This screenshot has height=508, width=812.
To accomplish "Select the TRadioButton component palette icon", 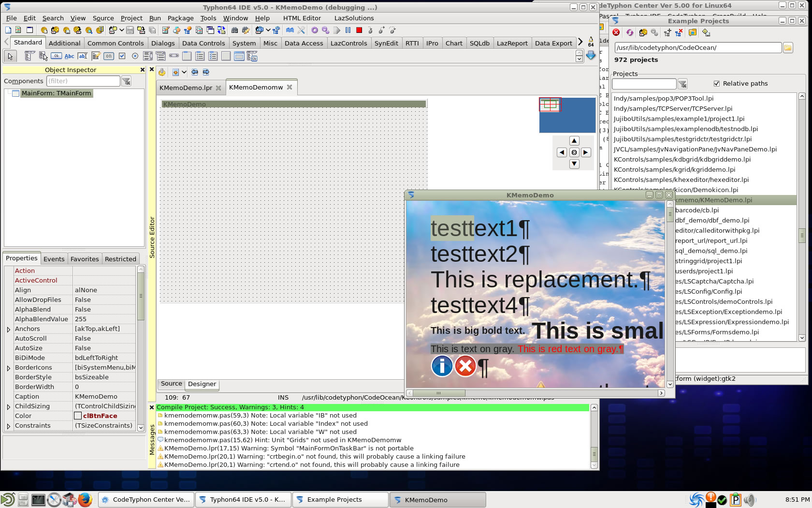I will point(135,56).
